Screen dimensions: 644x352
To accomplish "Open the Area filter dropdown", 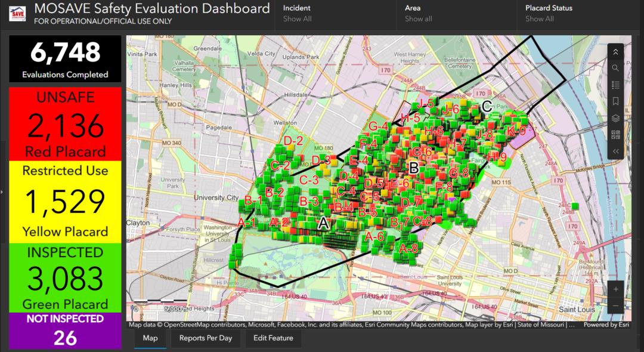I will click(456, 13).
